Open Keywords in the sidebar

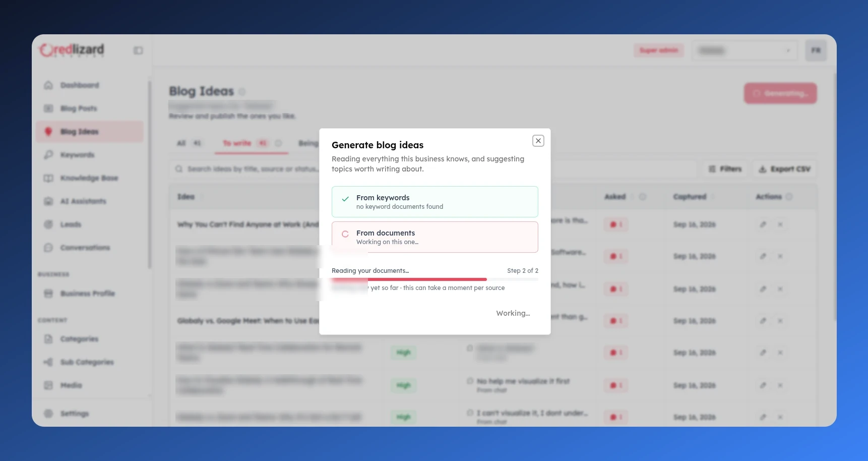90,155
